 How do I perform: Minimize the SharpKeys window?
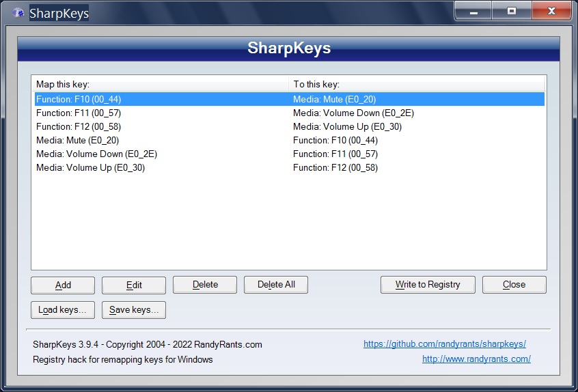point(473,12)
